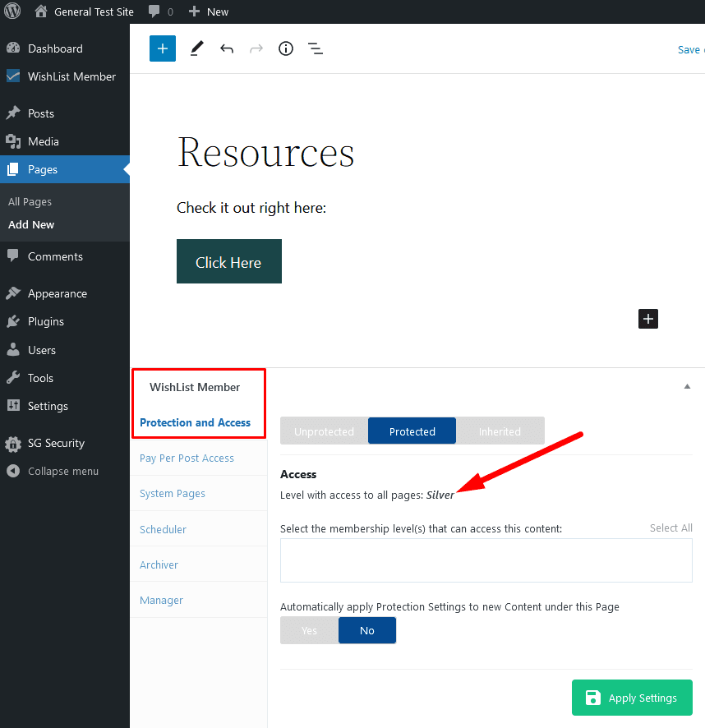
Task: Click the Dashboard gauge icon
Action: [13, 48]
